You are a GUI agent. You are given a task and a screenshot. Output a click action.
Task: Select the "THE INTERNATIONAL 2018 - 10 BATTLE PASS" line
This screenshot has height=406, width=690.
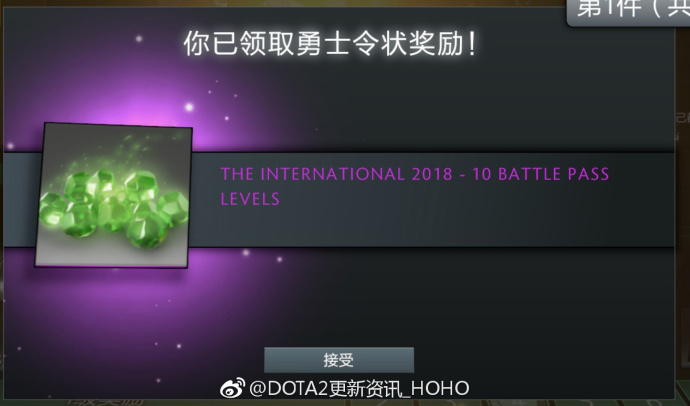coord(415,174)
